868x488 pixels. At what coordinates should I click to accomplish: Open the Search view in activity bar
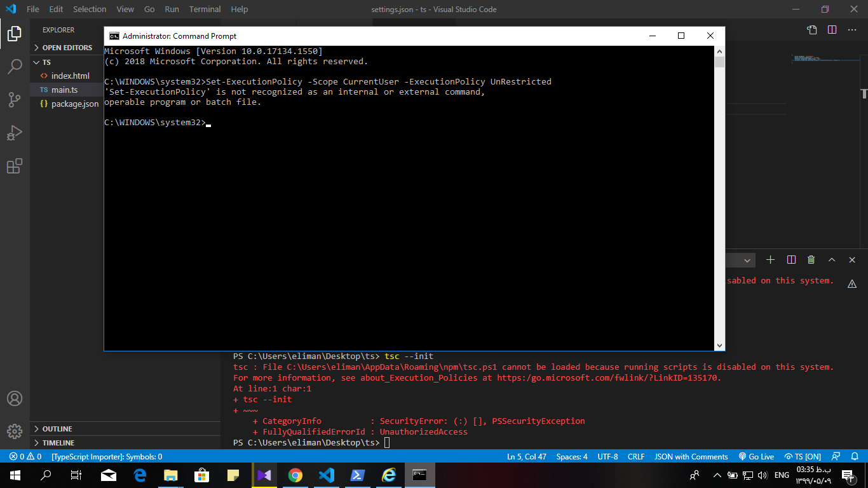click(x=15, y=66)
